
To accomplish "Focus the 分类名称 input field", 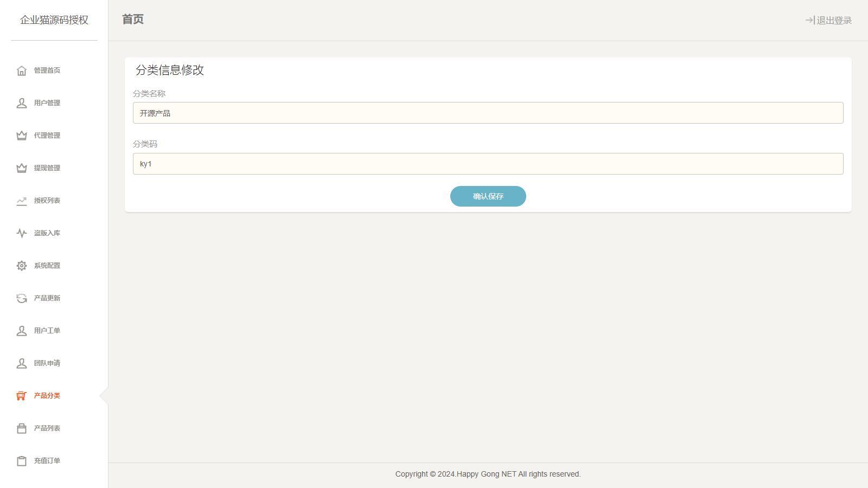I will [x=488, y=113].
